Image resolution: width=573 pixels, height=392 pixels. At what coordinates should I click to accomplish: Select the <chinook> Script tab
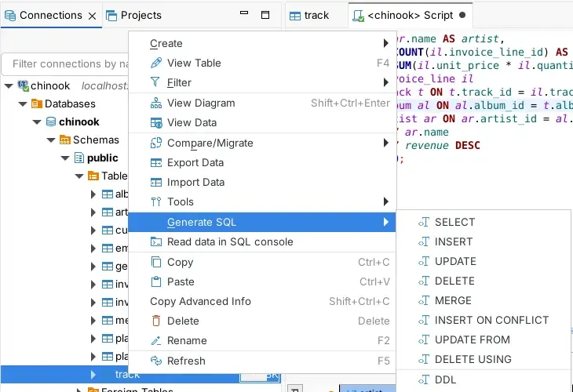click(x=410, y=16)
